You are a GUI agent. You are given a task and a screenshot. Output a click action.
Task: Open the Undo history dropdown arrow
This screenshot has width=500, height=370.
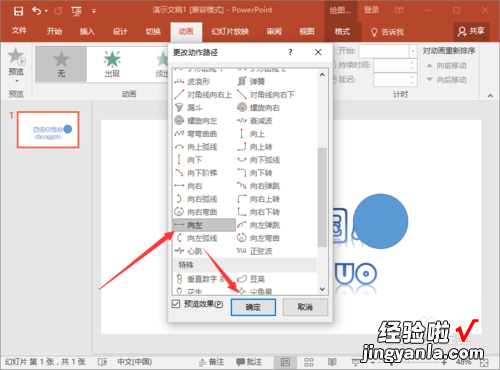point(46,11)
